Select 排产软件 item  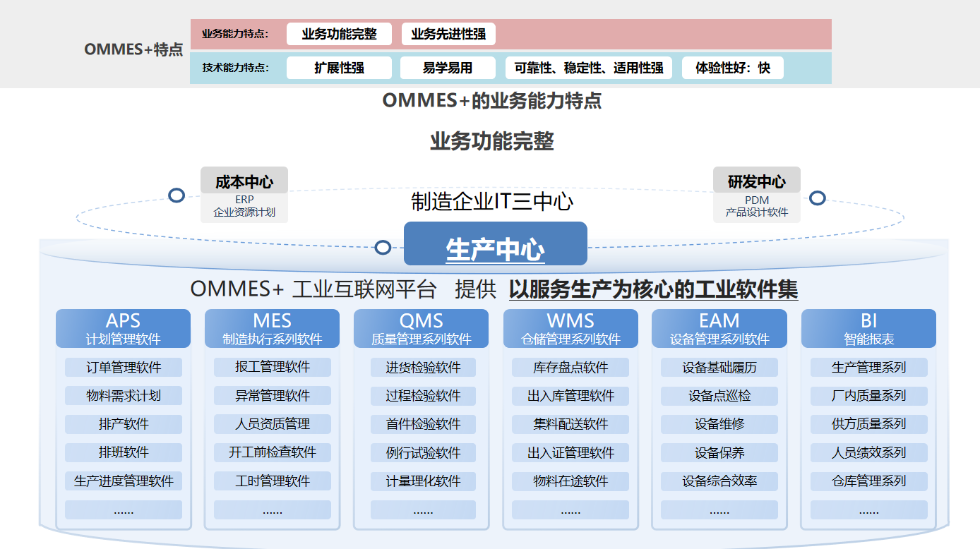point(124,424)
